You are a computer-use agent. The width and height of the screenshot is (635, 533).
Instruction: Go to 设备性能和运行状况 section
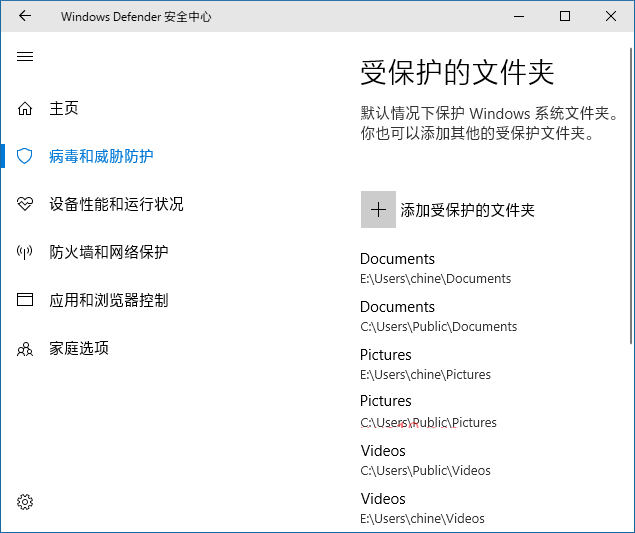[x=116, y=204]
